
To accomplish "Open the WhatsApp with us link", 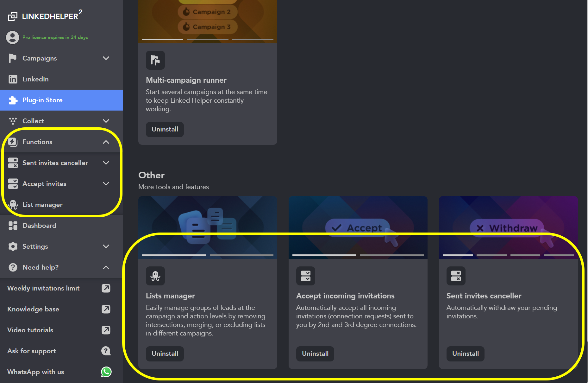I will coord(61,372).
